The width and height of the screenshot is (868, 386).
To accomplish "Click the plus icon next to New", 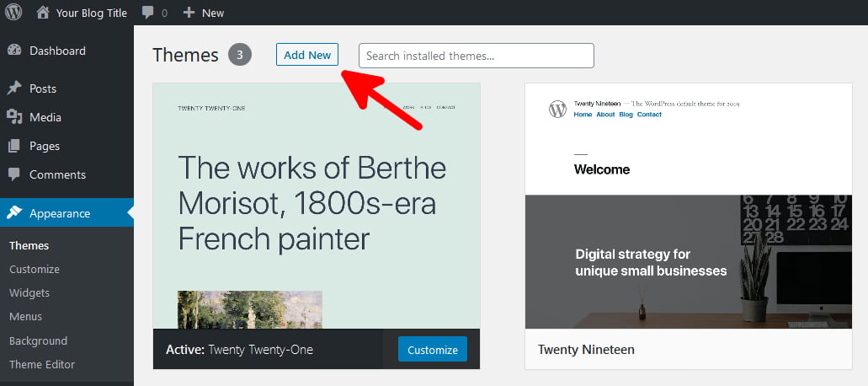I will (189, 12).
